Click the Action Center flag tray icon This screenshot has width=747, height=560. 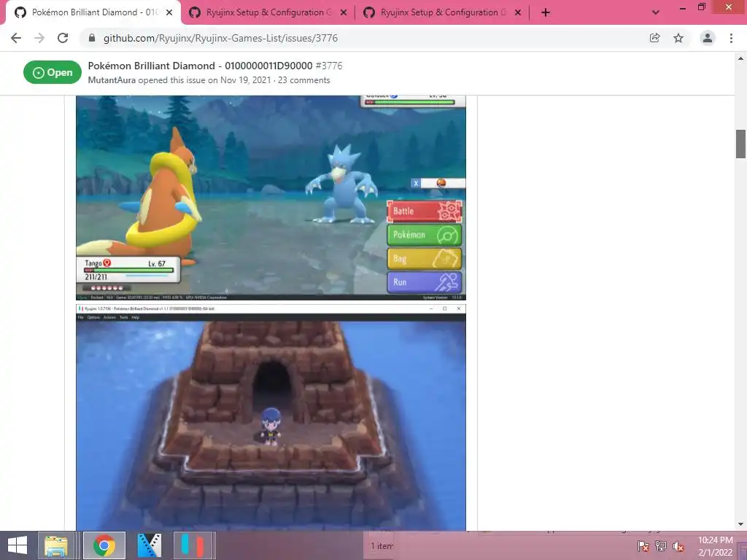pos(643,547)
